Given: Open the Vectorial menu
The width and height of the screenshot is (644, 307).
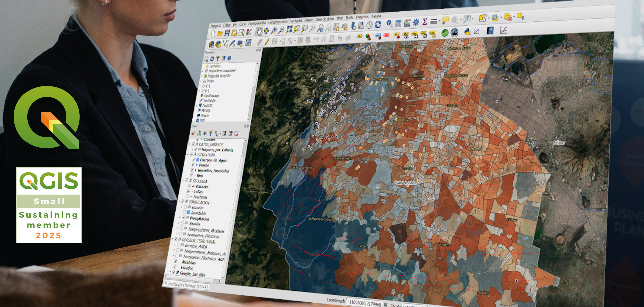Looking at the screenshot, I should coord(296,21).
